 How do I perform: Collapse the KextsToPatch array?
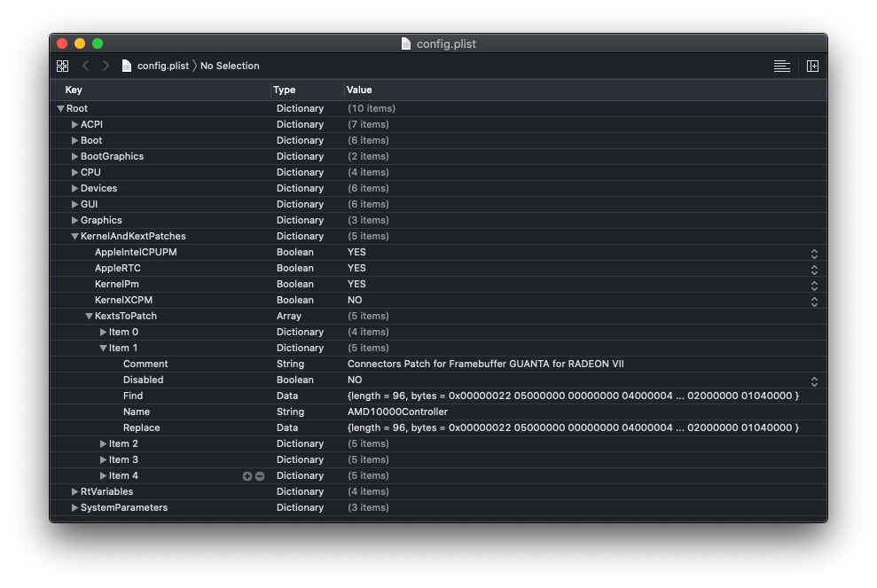[x=90, y=317]
